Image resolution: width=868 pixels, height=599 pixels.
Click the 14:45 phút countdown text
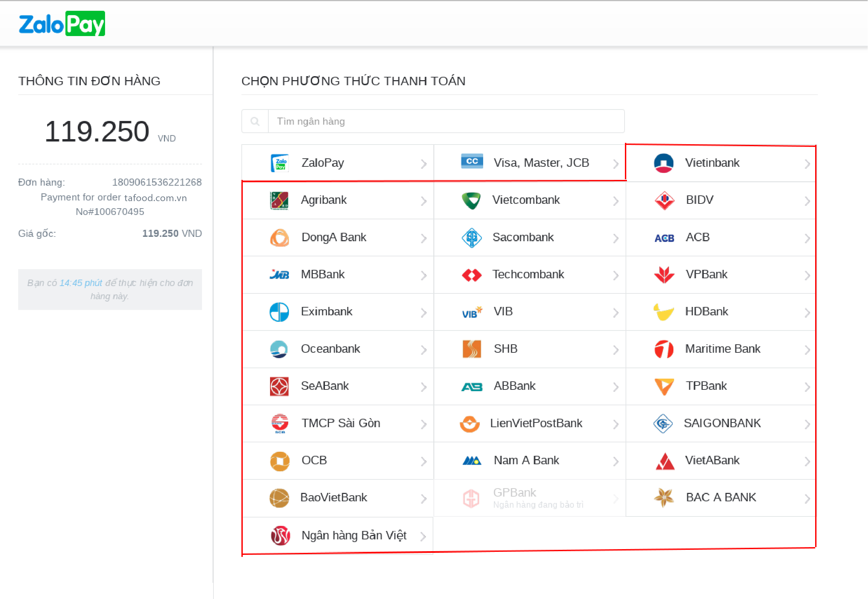[x=81, y=283]
